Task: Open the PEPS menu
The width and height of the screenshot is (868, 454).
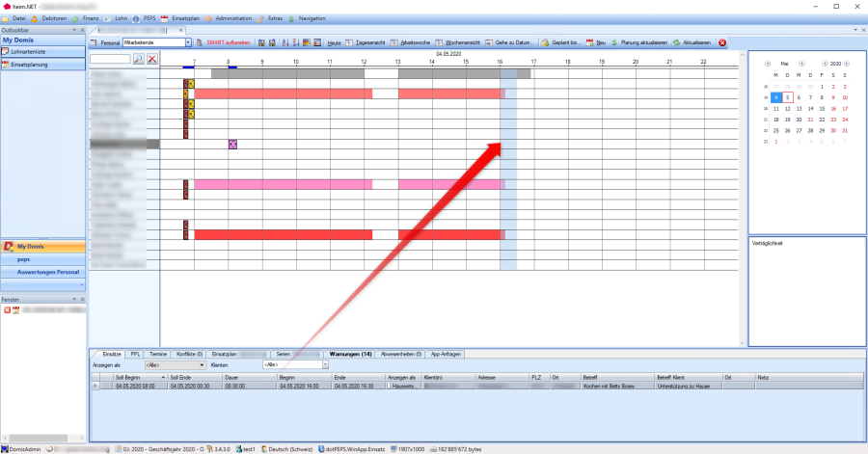Action: 149,18
